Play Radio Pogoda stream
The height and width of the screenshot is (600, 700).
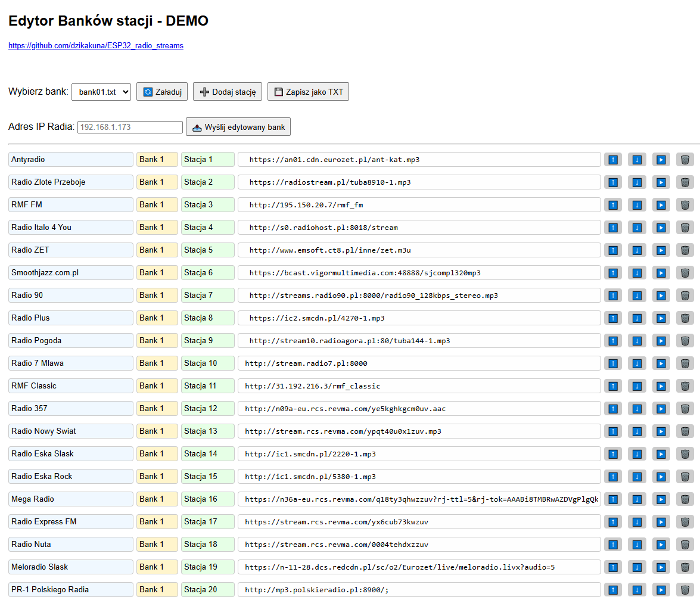tap(661, 341)
